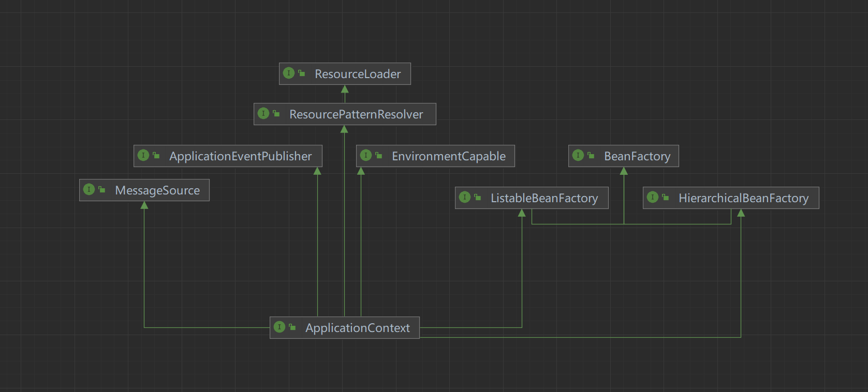Select the EnvironmentCapable label text

(x=449, y=156)
